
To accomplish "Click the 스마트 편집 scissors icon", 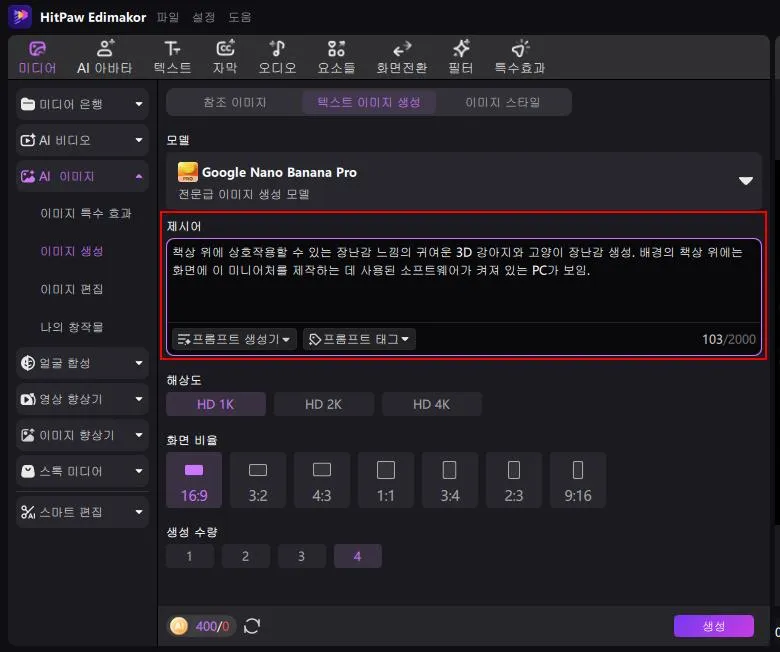I will (x=28, y=512).
